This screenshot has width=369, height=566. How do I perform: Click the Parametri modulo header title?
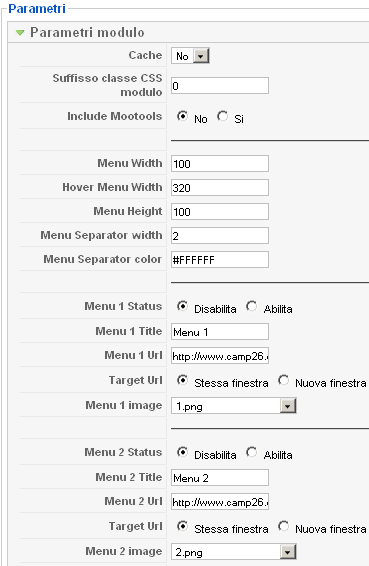(87, 32)
